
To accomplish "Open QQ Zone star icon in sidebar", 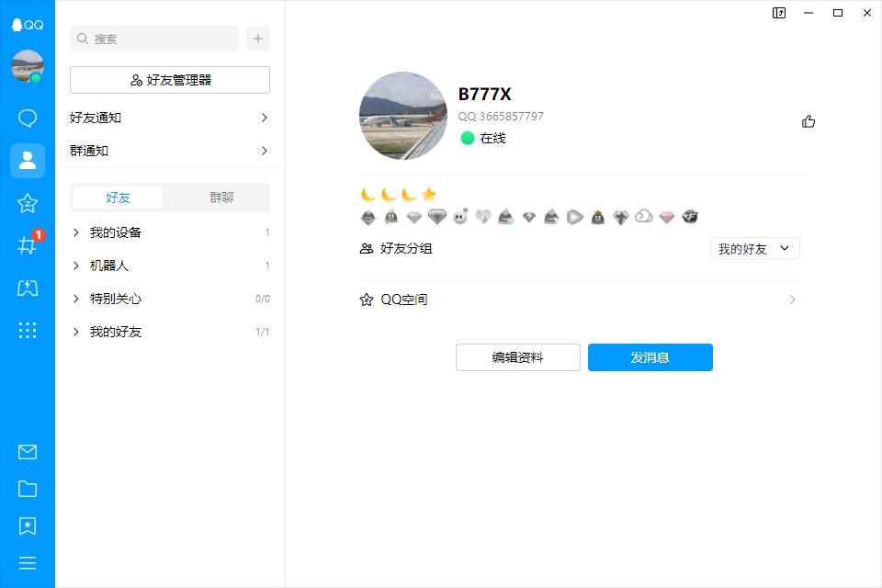I will pyautogui.click(x=28, y=203).
